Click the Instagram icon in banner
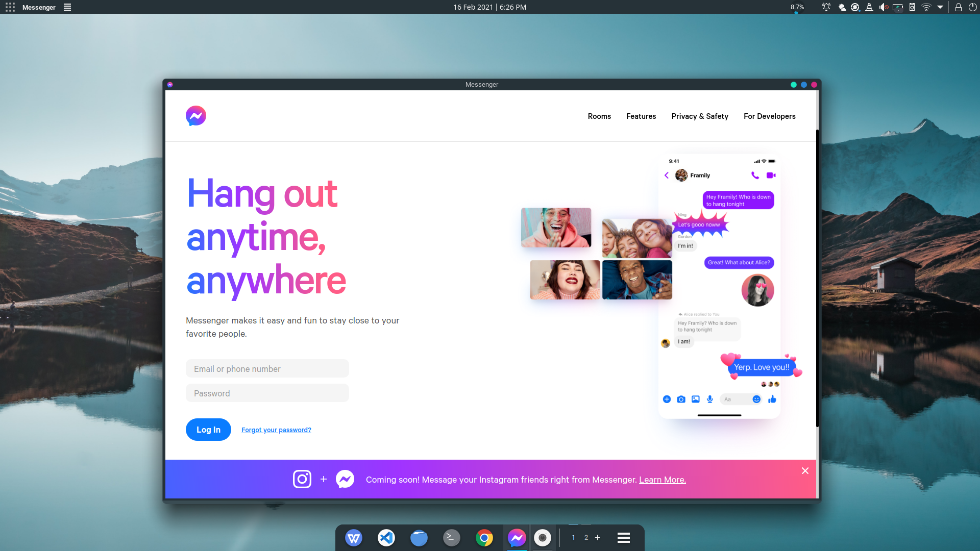 (x=302, y=479)
